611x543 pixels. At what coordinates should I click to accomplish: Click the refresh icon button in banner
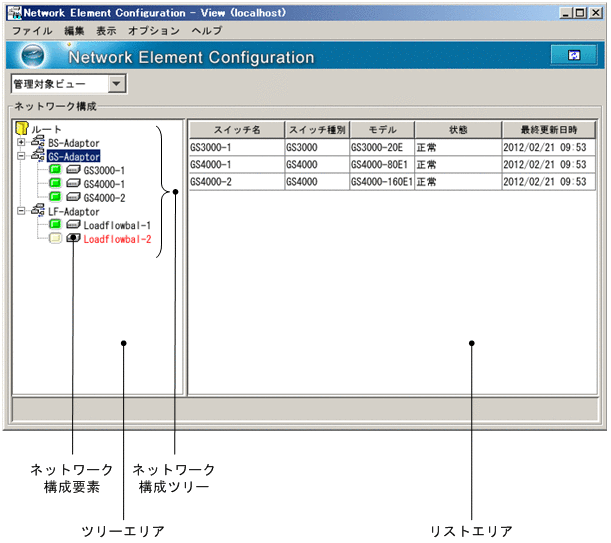pyautogui.click(x=574, y=56)
